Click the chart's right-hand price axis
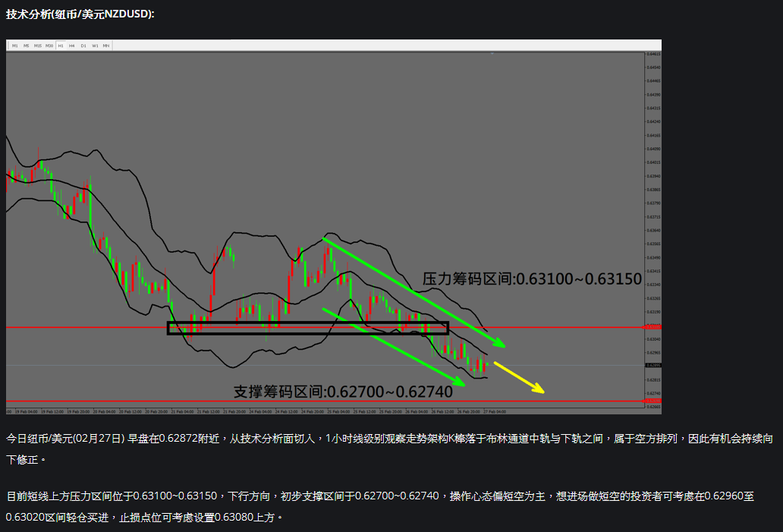 pyautogui.click(x=653, y=230)
